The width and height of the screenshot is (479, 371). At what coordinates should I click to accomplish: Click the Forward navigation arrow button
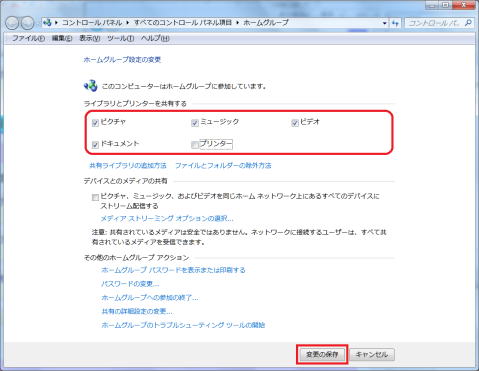27,23
